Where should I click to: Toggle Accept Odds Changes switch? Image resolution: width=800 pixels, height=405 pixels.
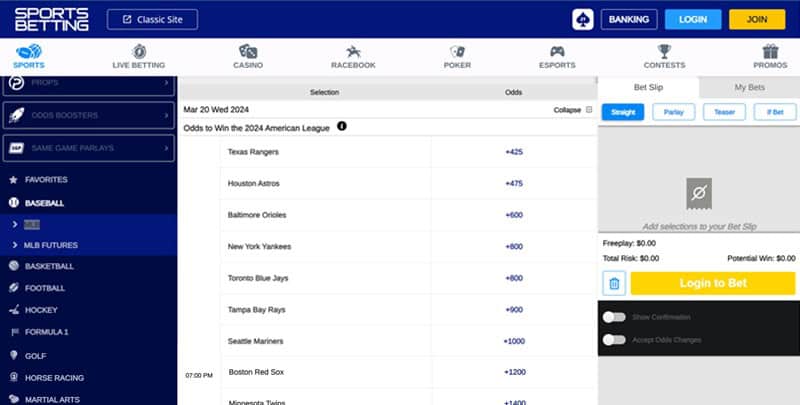(614, 340)
